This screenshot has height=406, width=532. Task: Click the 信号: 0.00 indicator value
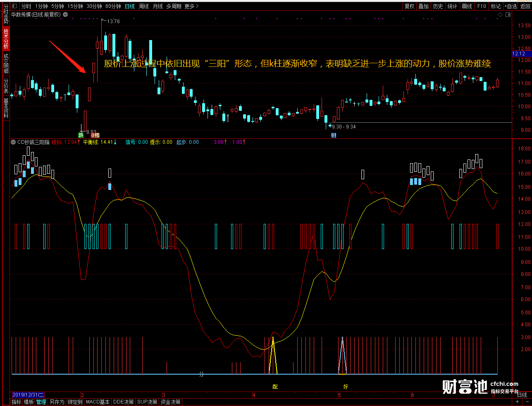pos(136,142)
